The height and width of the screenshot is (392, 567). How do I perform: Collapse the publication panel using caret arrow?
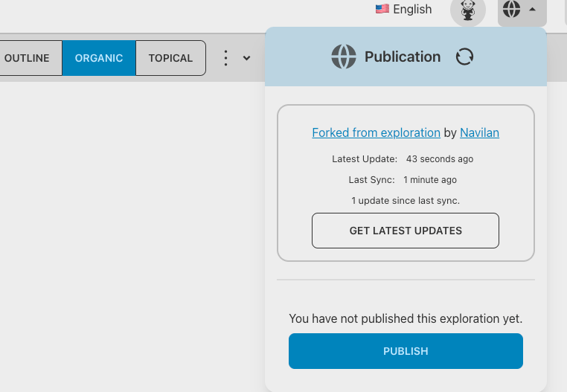tap(532, 10)
